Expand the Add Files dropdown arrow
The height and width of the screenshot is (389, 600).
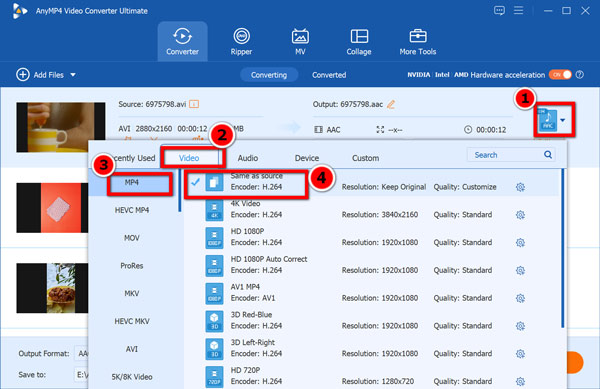[x=73, y=75]
